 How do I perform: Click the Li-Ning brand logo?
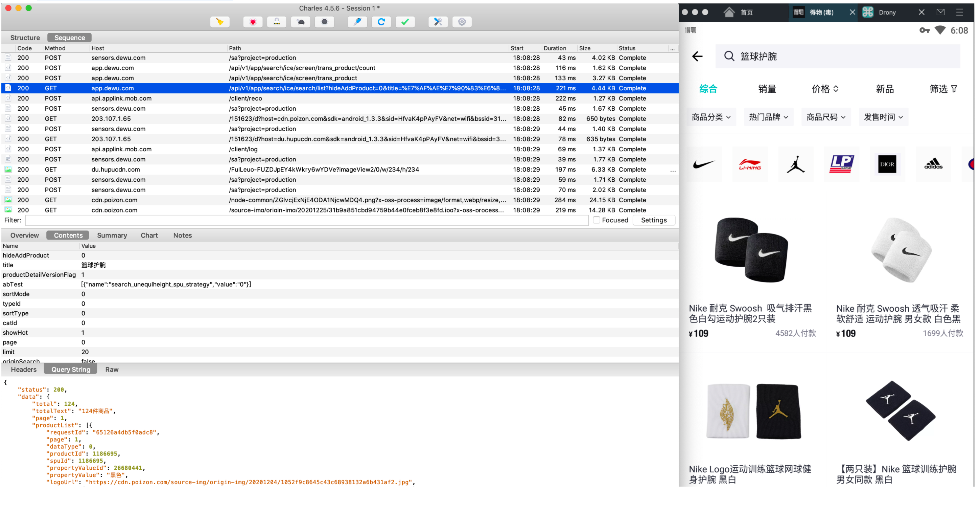(750, 164)
